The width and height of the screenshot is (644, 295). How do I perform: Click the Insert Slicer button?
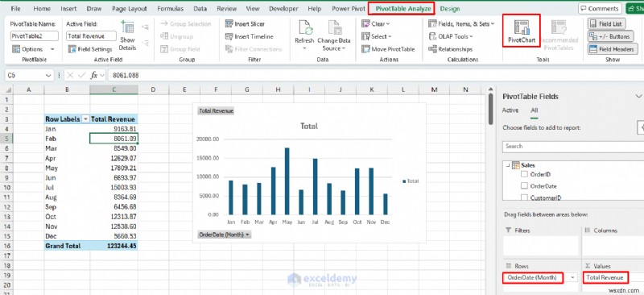tap(246, 24)
